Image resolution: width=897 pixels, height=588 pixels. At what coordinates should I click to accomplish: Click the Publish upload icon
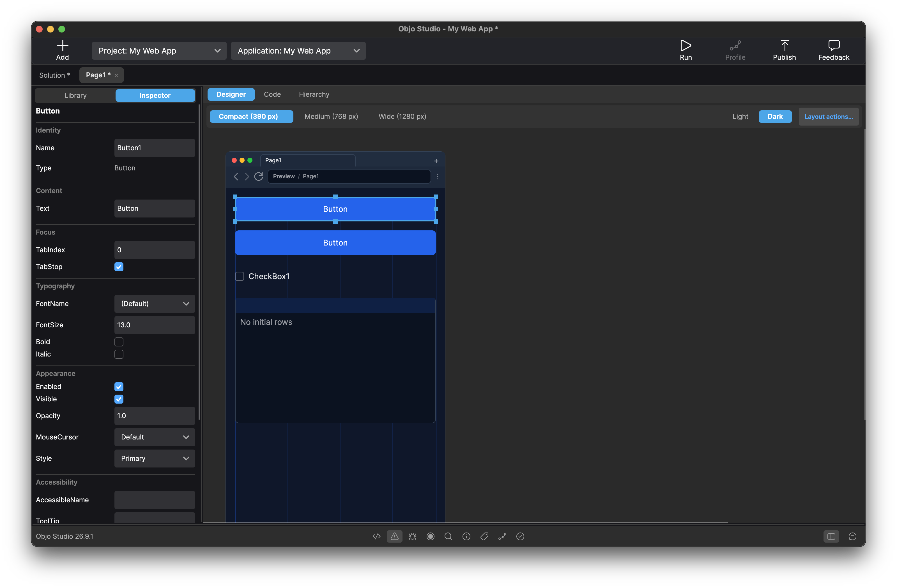point(784,46)
